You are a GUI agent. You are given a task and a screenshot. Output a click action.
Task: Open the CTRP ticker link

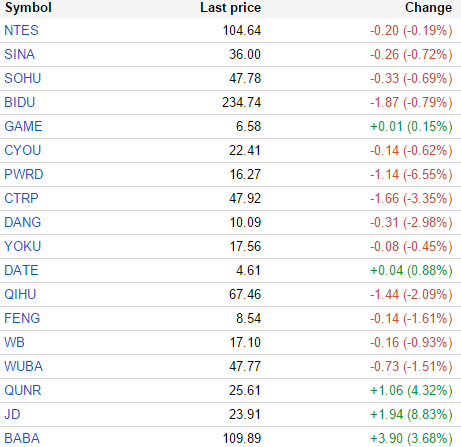[21, 198]
